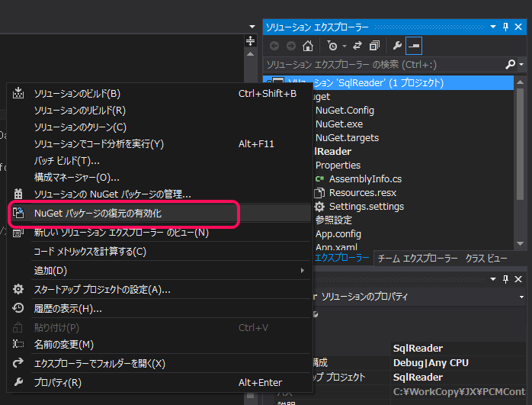Image resolution: width=532 pixels, height=405 pixels.
Task: Click the Forward arrow in Solution Explorer toolbar
Action: 290,46
